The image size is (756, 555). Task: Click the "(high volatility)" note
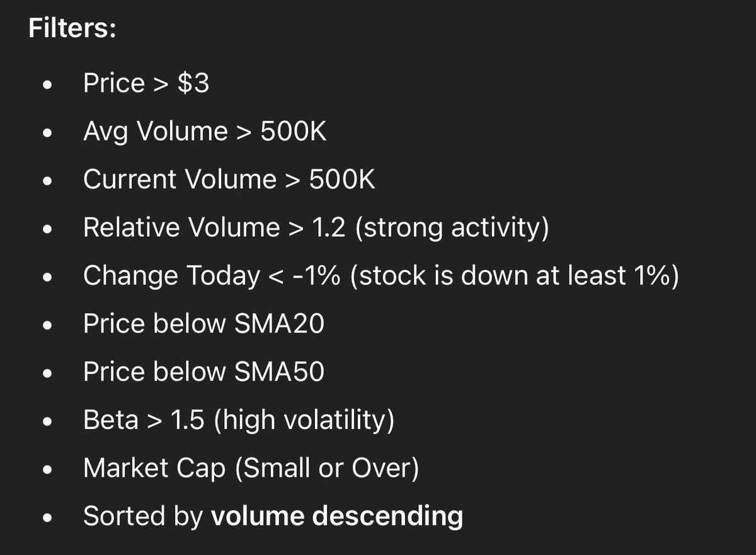coord(304,421)
